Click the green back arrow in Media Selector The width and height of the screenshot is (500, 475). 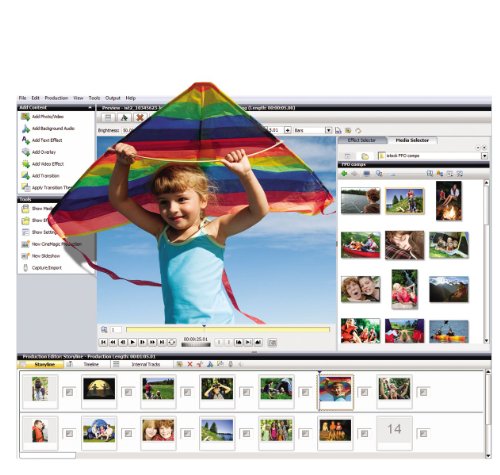pos(344,173)
